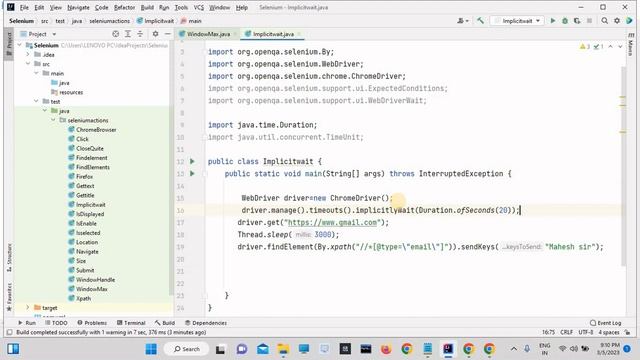Hide the Project tool window
Screen dimensions: 640x360
click(167, 34)
